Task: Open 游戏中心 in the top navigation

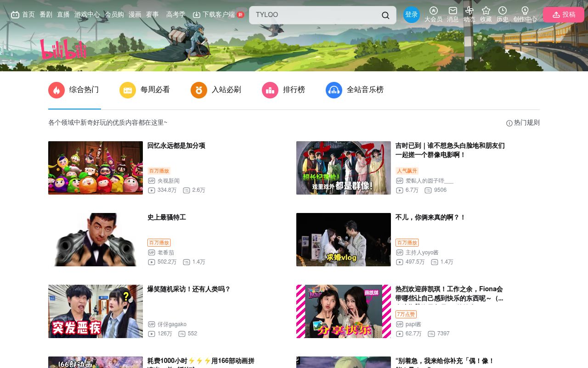Action: pyautogui.click(x=87, y=15)
